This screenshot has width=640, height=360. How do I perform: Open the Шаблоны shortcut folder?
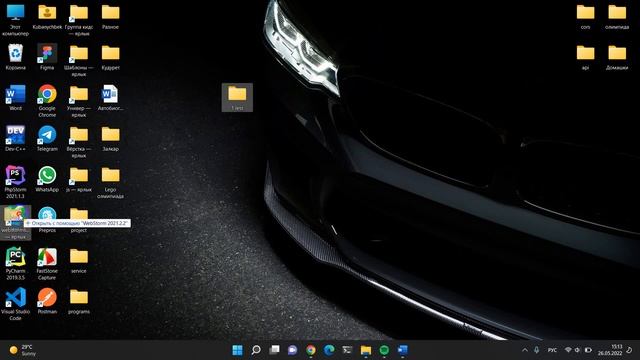tap(79, 60)
